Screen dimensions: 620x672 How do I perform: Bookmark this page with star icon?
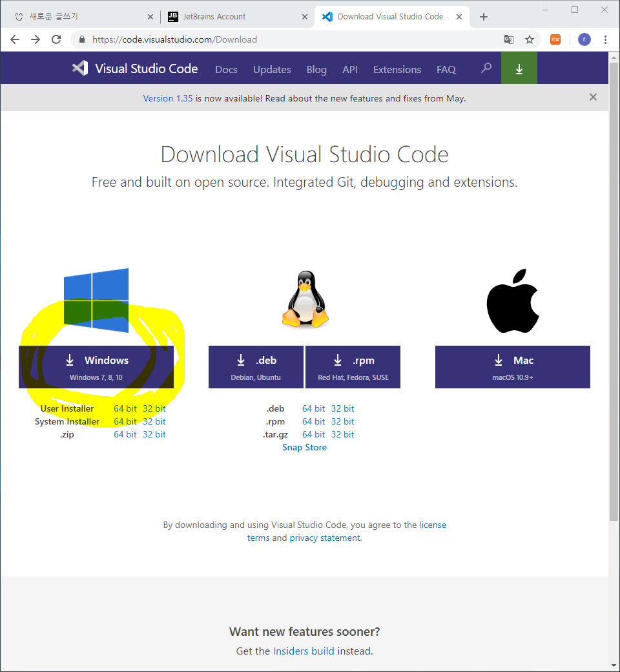pyautogui.click(x=530, y=39)
